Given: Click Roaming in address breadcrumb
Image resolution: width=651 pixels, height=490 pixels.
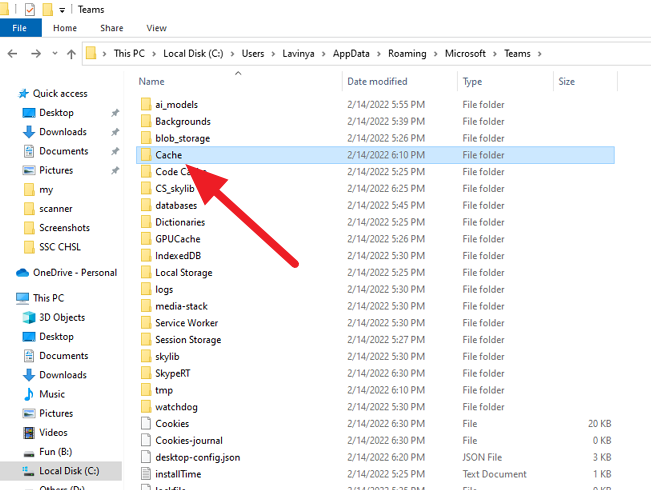Looking at the screenshot, I should (x=407, y=54).
